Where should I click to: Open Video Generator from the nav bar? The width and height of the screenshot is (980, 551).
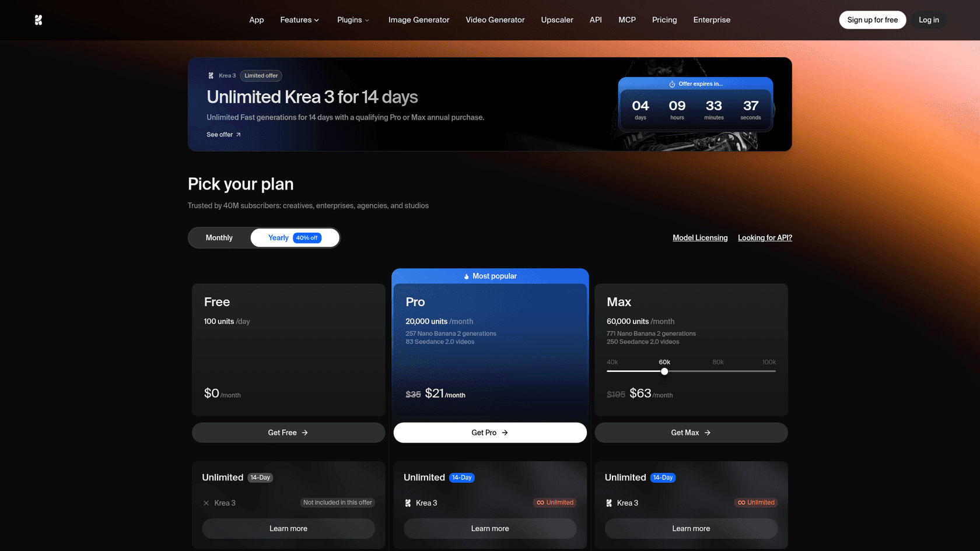[x=495, y=20]
